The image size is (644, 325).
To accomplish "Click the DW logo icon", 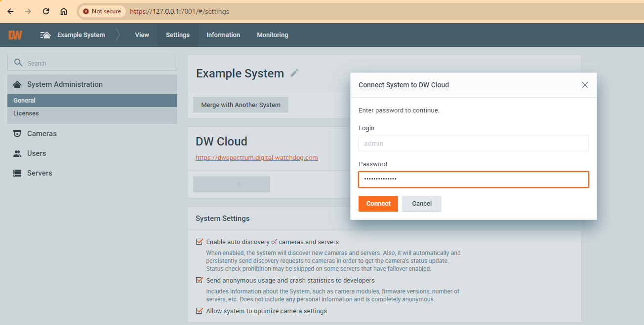I will pyautogui.click(x=15, y=35).
